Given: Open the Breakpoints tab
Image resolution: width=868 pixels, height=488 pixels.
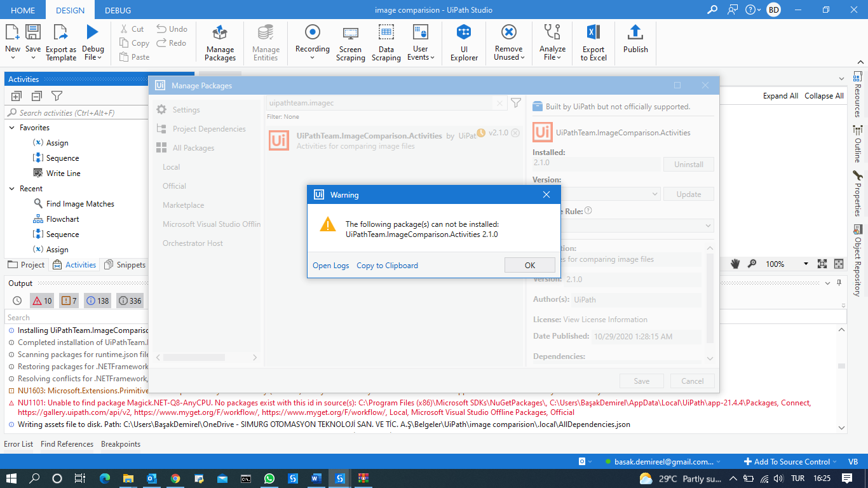Looking at the screenshot, I should click(x=121, y=444).
